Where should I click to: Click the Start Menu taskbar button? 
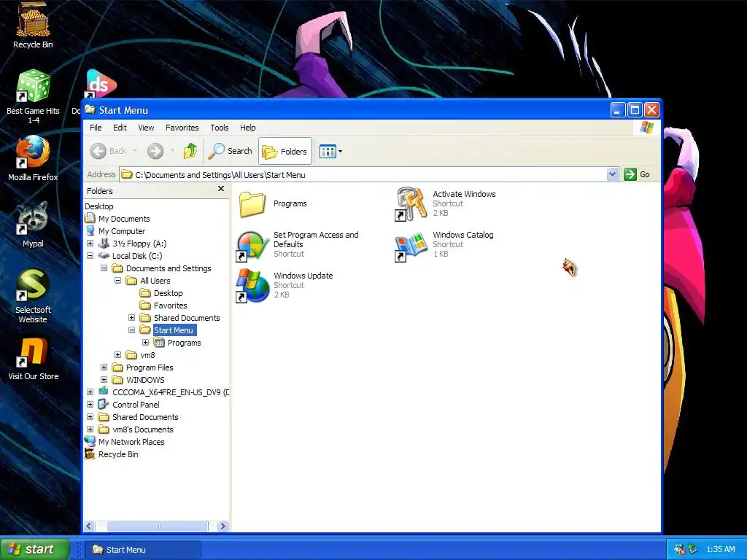coord(143,550)
